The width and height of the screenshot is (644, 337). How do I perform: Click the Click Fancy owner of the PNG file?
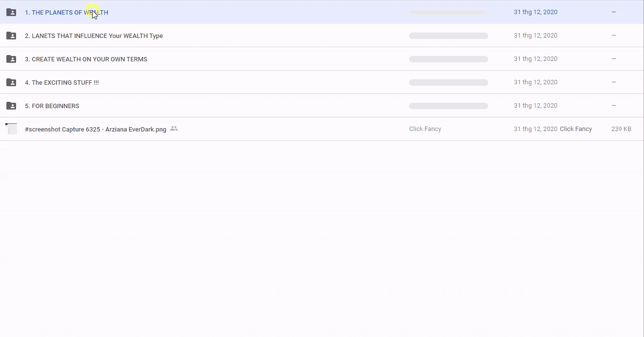coord(425,129)
